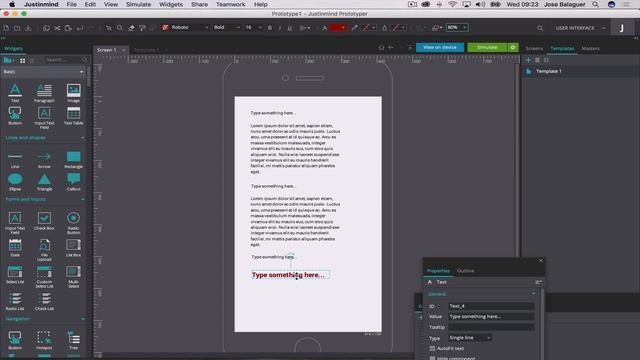Switch to the Masters tab
The image size is (640, 360).
(x=590, y=49)
